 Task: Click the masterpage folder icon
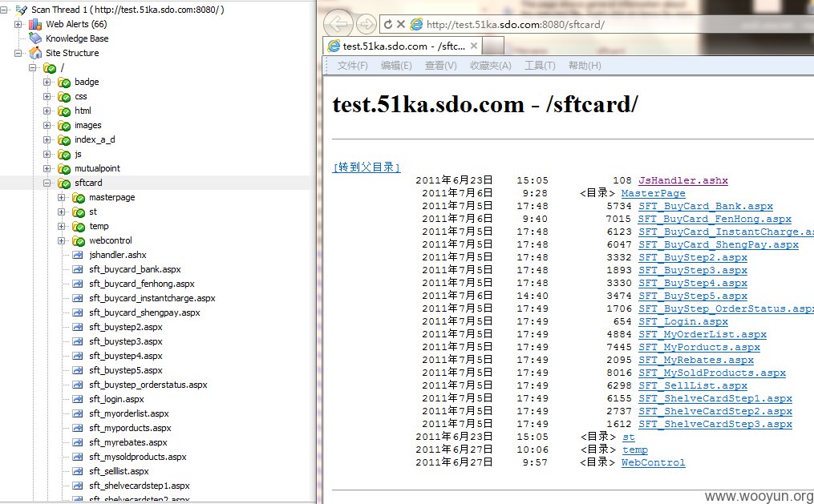tap(79, 198)
